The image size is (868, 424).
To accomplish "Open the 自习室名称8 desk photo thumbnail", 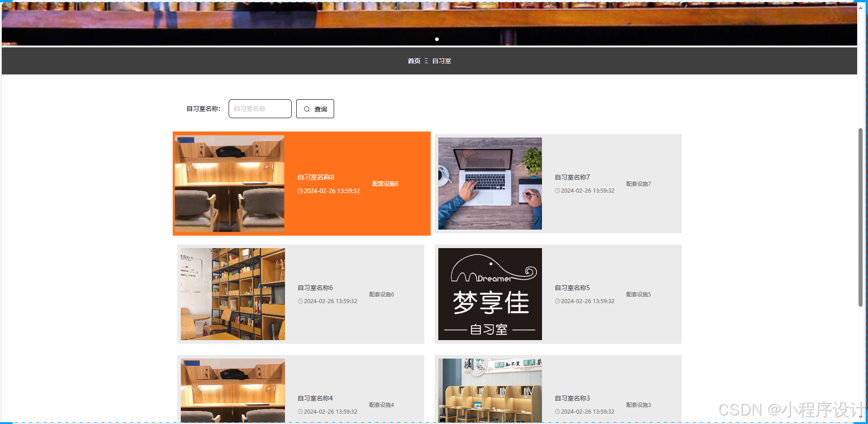I will pos(230,184).
